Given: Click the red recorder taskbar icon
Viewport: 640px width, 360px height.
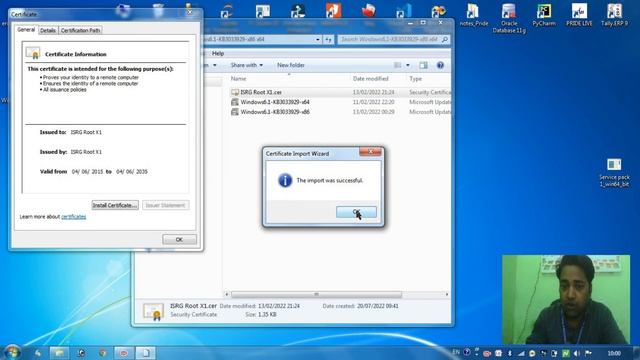Looking at the screenshot, I should (x=124, y=353).
